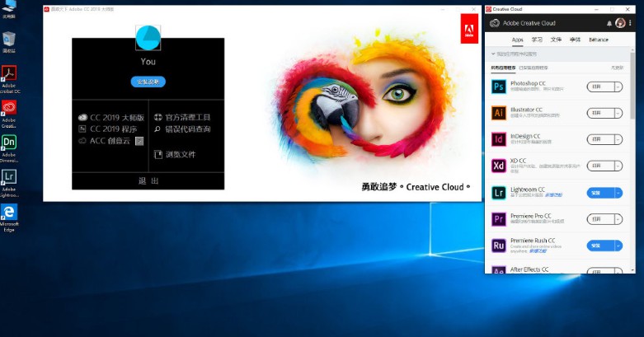Click the Open button for Premiere Pro CC
This screenshot has width=644, height=337.
coord(600,219)
